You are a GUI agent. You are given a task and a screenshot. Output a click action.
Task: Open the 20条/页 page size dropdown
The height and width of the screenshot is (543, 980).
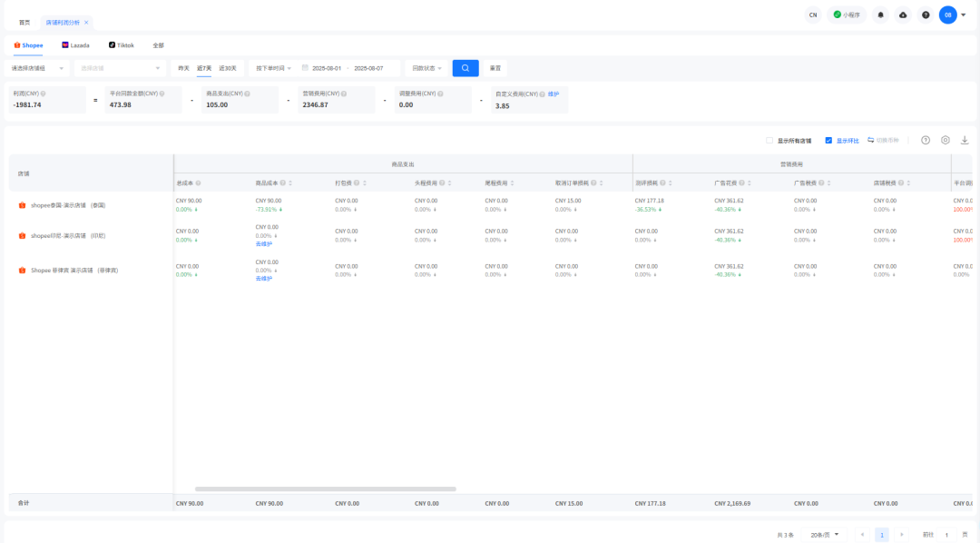click(x=824, y=535)
